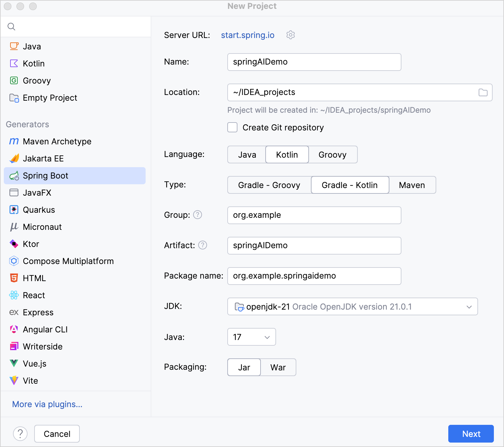Click the browse folder icon in Location field
This screenshot has width=504, height=447.
pos(483,92)
